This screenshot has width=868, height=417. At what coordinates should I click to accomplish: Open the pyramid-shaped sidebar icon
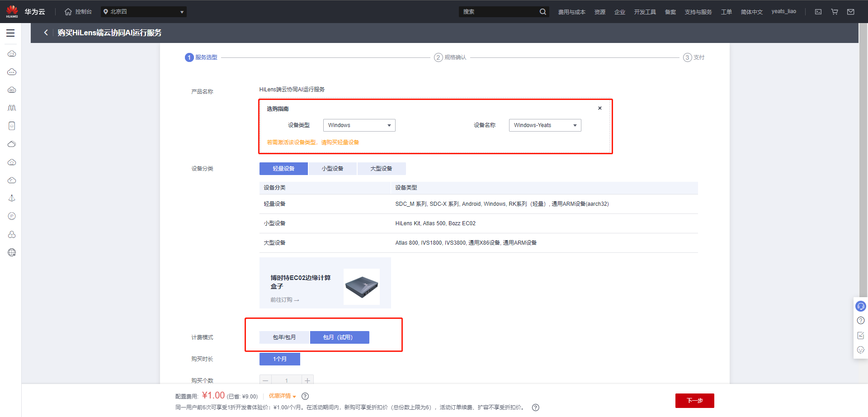pos(12,198)
